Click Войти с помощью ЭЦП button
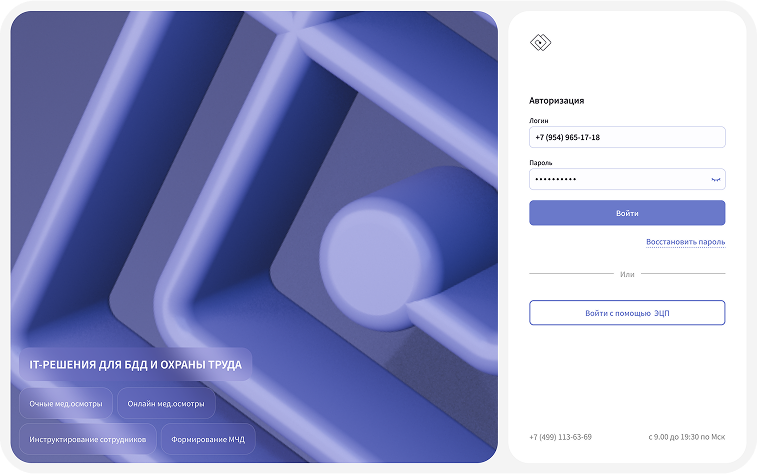The width and height of the screenshot is (757, 474). coord(626,313)
